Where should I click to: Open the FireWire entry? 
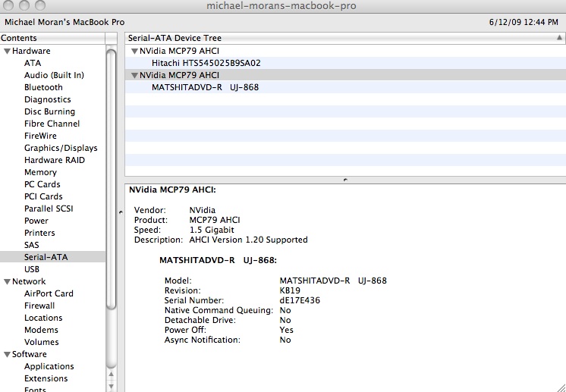pyautogui.click(x=40, y=136)
